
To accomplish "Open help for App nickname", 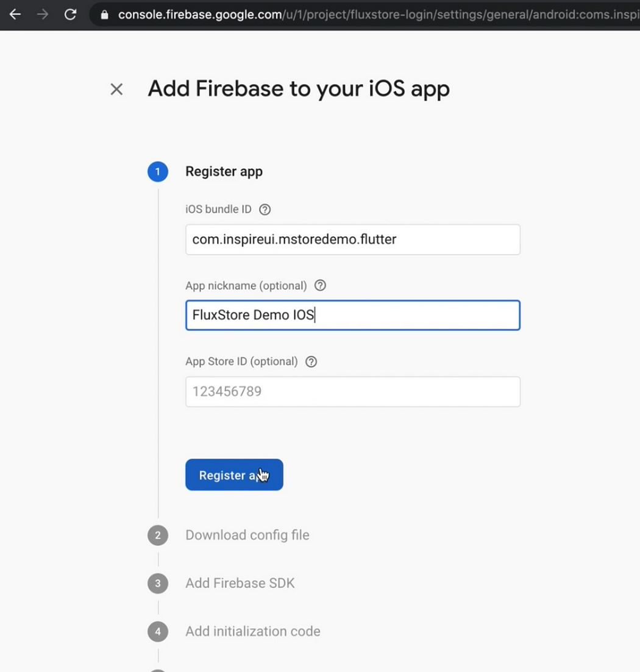I will tap(320, 286).
